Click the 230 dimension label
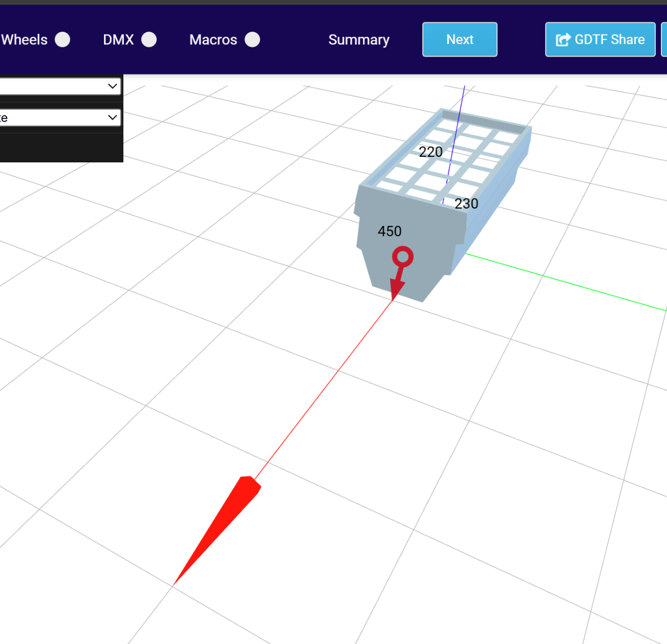The image size is (667, 644). click(466, 204)
